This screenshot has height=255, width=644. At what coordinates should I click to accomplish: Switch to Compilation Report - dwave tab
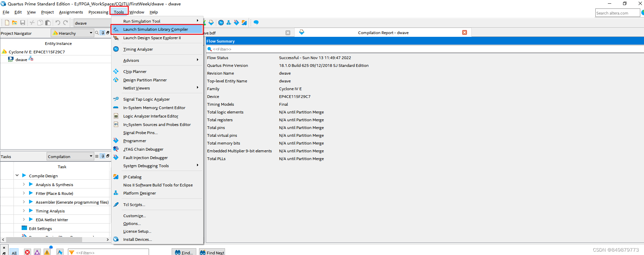(x=383, y=33)
